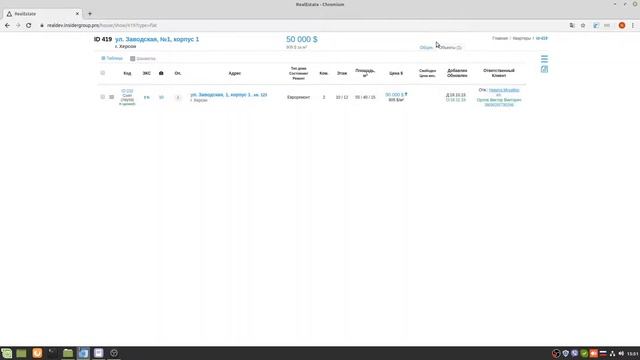This screenshot has height=360, width=640.
Task: Go back with browser back arrow
Action: 7,25
